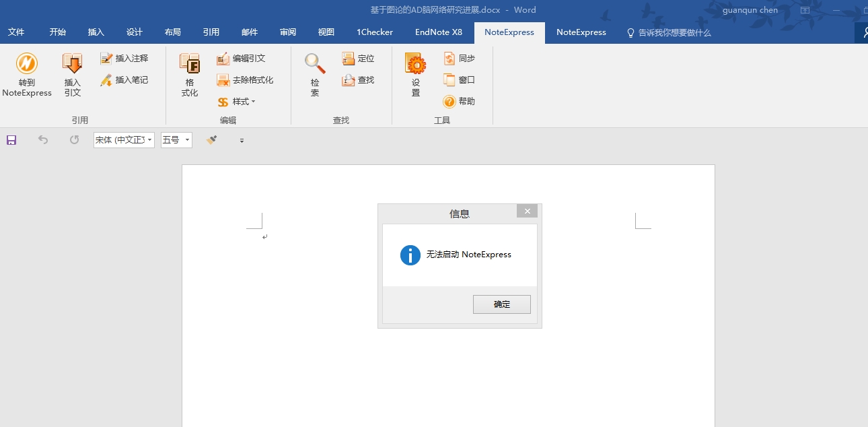Image resolution: width=868 pixels, height=427 pixels.
Task: Switch to the 开始 tab
Action: (58, 32)
